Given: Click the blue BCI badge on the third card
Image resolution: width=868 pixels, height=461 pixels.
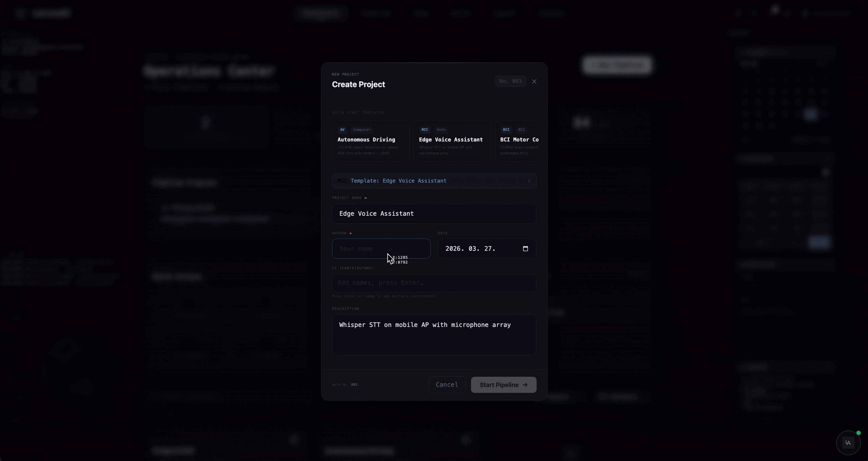Looking at the screenshot, I should 506,130.
